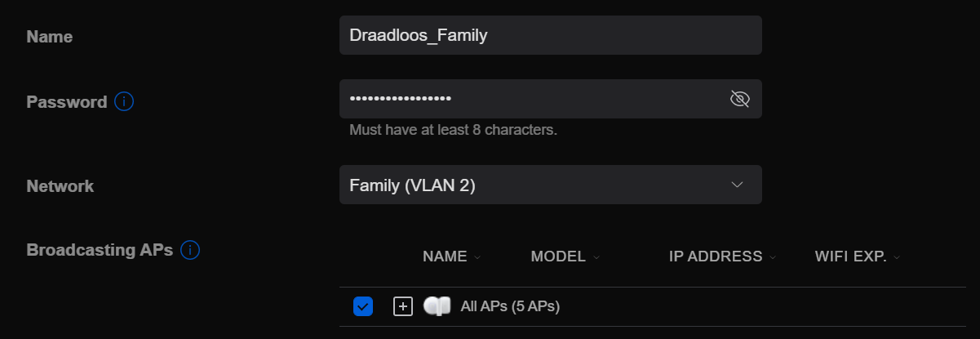Screen dimensions: 980x339
Task: Click the Broadcasting APs info icon
Action: pyautogui.click(x=190, y=249)
